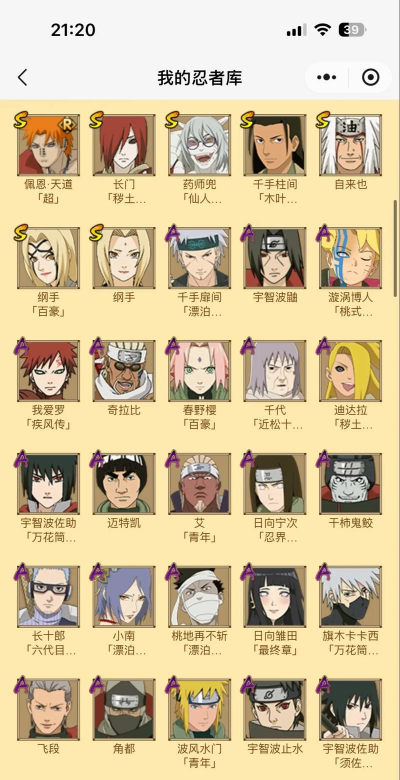Select the 佩恩·天道 ninja portrait
Screen dimensions: 400x780
[x=49, y=145]
